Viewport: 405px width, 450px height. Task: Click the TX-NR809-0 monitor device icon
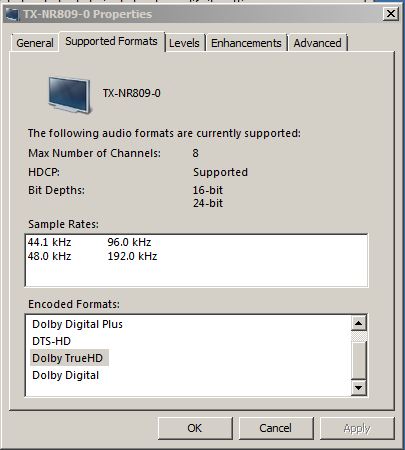tap(69, 95)
